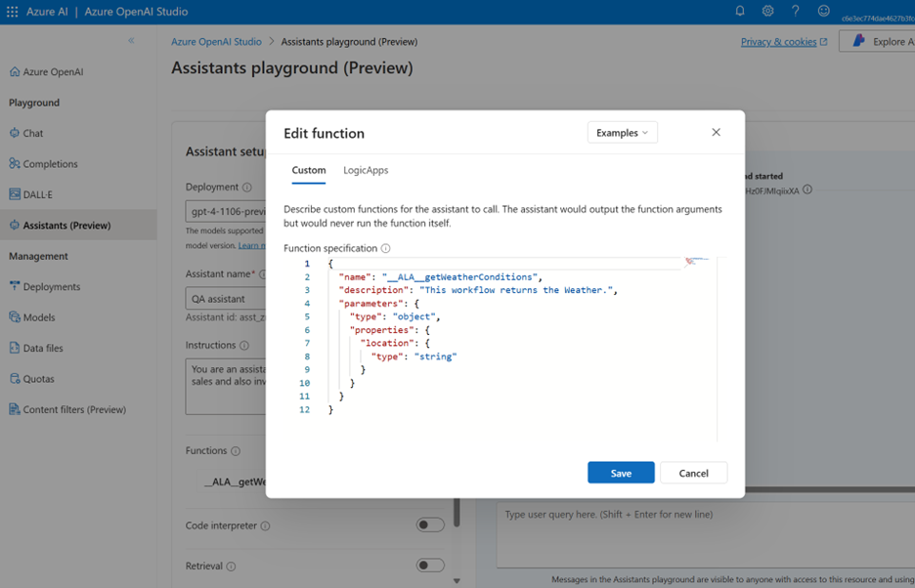Select the __ALA__getWe function entry
The width and height of the screenshot is (915, 588).
(235, 482)
